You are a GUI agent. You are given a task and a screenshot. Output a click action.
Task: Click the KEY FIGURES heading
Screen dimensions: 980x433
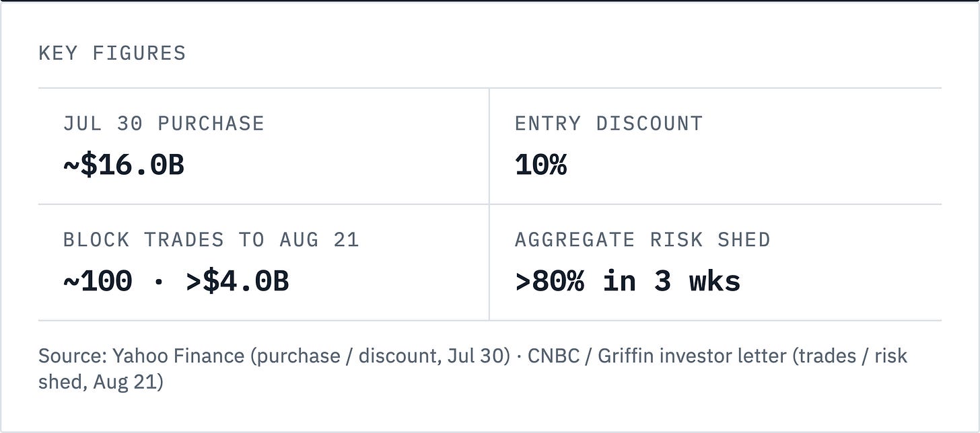pos(112,53)
